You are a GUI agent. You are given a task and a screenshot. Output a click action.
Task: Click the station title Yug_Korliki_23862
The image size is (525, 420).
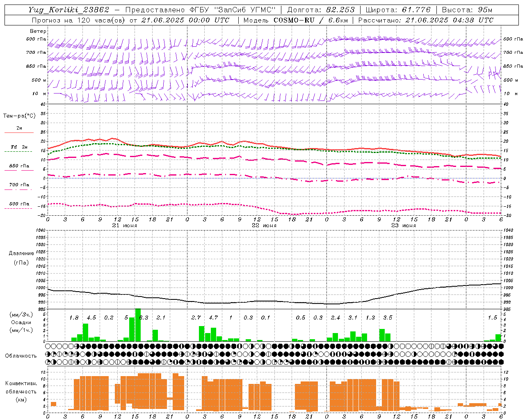pyautogui.click(x=69, y=10)
